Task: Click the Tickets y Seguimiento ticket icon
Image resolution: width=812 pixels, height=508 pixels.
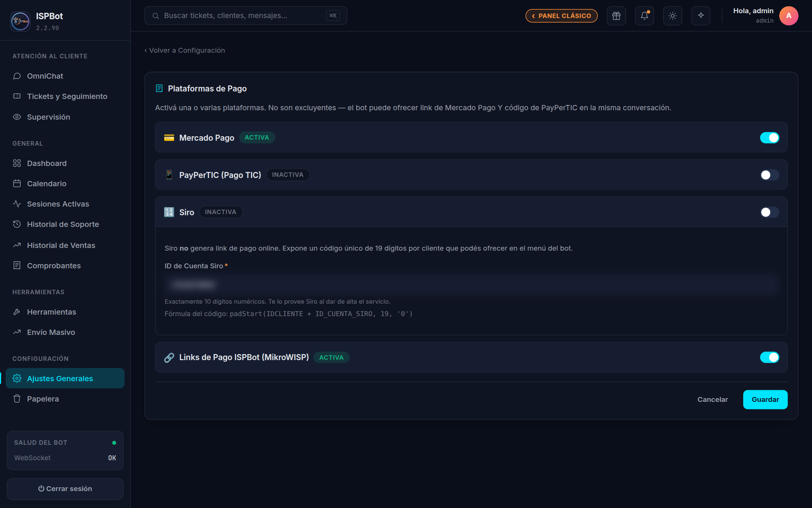Action: [x=17, y=96]
